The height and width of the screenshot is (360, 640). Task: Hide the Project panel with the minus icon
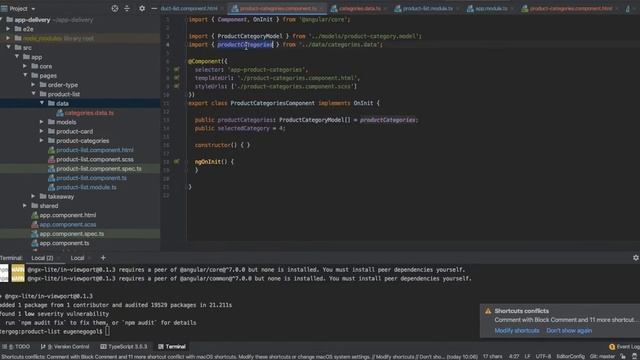click(x=154, y=8)
